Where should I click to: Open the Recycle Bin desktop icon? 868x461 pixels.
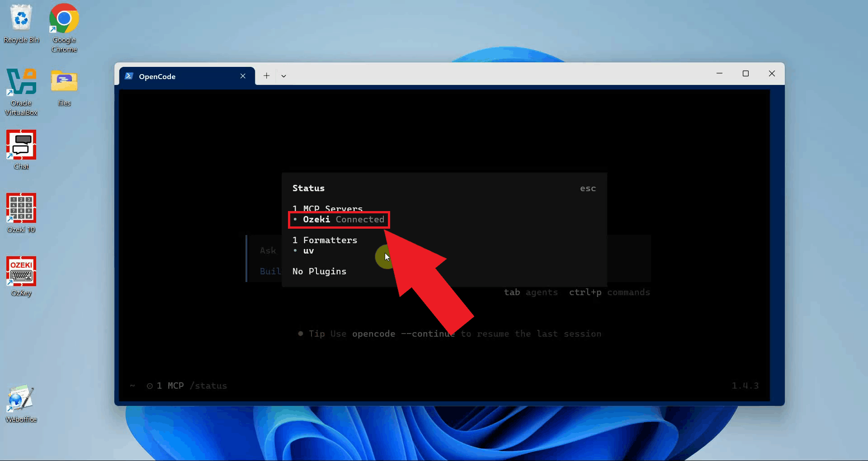point(21,24)
